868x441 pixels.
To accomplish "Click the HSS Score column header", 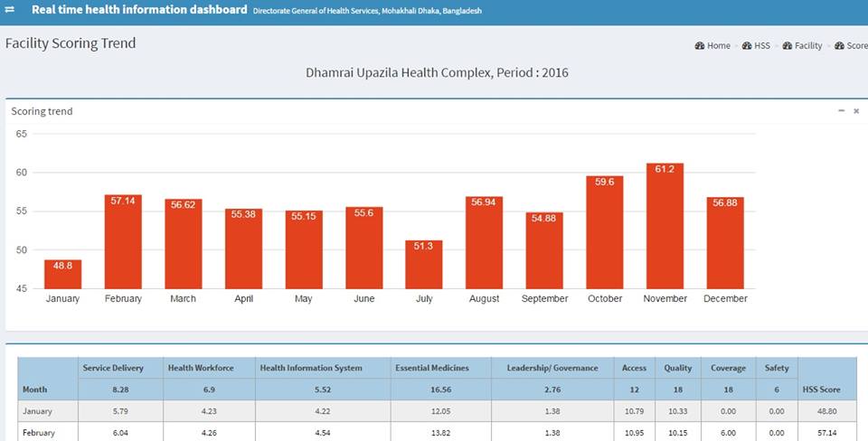I will point(822,390).
